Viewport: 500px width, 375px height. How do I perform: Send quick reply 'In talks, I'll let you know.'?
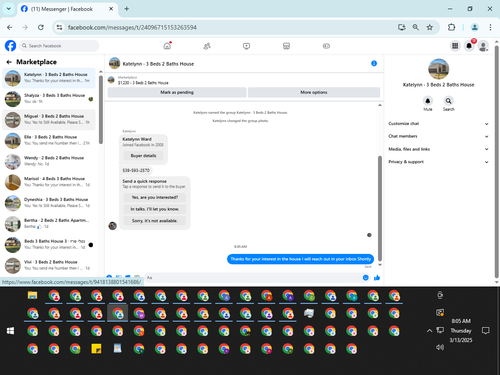154,209
